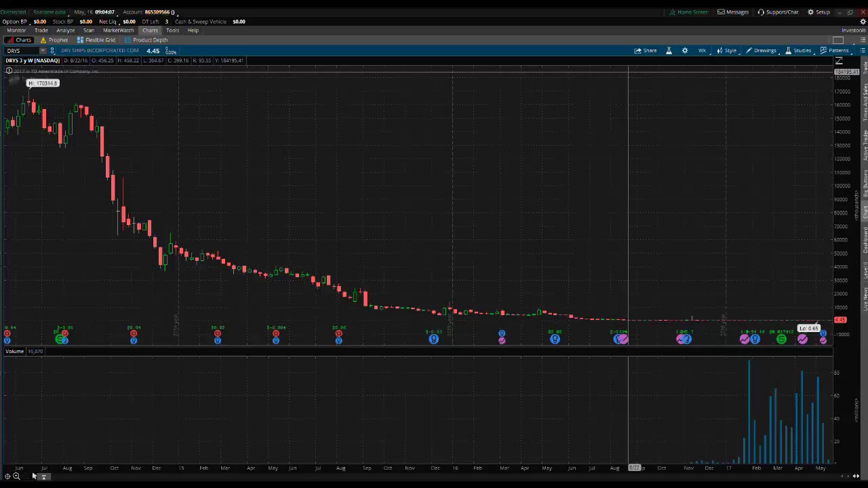Click the Hi: 170314.8 price bubble
Screen dimensions: 868x488
43,83
